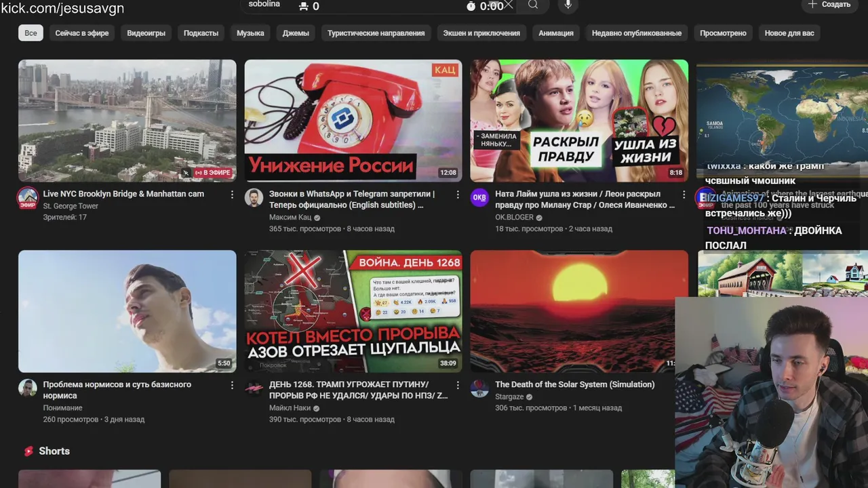Viewport: 868px width, 488px height.
Task: Select the Анимация filter chip
Action: 556,33
